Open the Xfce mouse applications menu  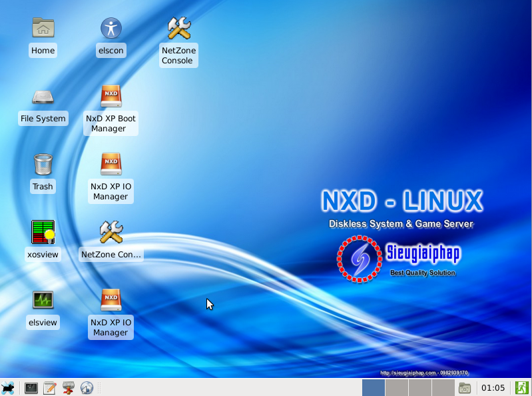pyautogui.click(x=8, y=387)
